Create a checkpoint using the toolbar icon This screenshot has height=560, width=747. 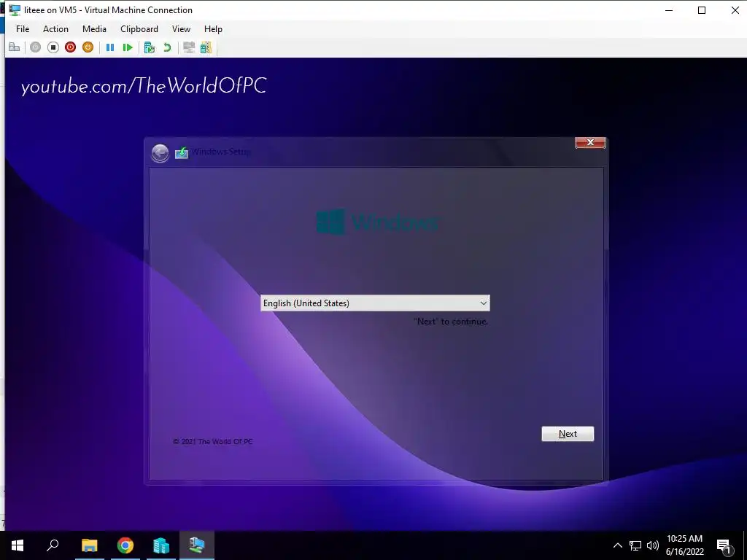pyautogui.click(x=150, y=47)
